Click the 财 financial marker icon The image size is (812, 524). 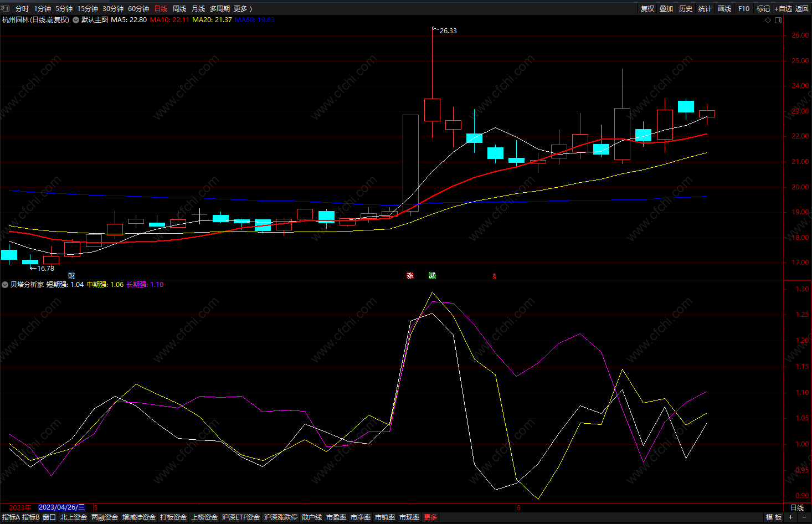[71, 276]
